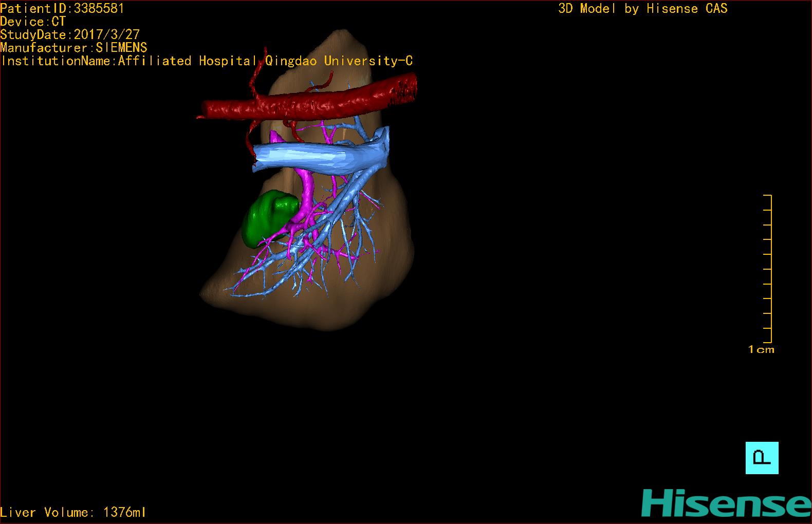Click the PatientID:3385581 overlay text
This screenshot has width=812, height=524.
click(62, 8)
